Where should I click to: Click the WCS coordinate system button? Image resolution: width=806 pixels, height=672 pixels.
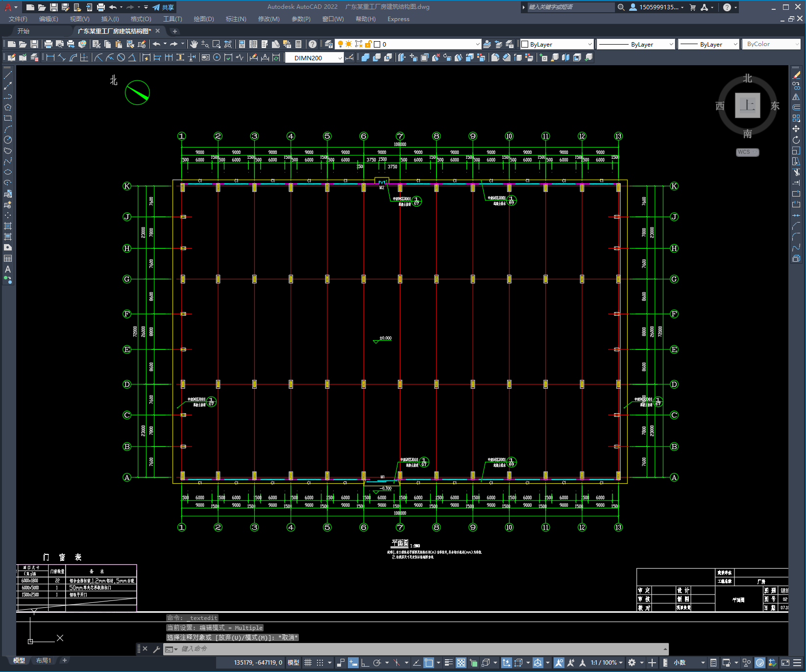[x=747, y=152]
